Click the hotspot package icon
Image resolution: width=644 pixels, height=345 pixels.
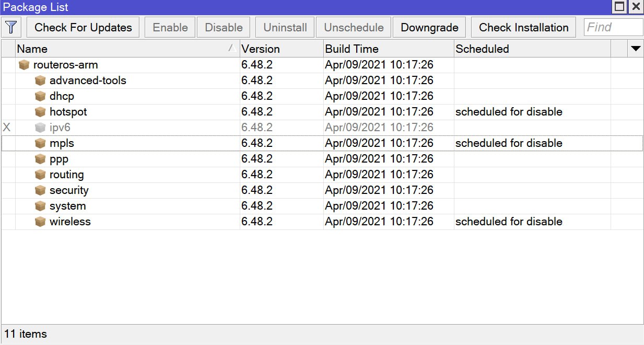40,112
